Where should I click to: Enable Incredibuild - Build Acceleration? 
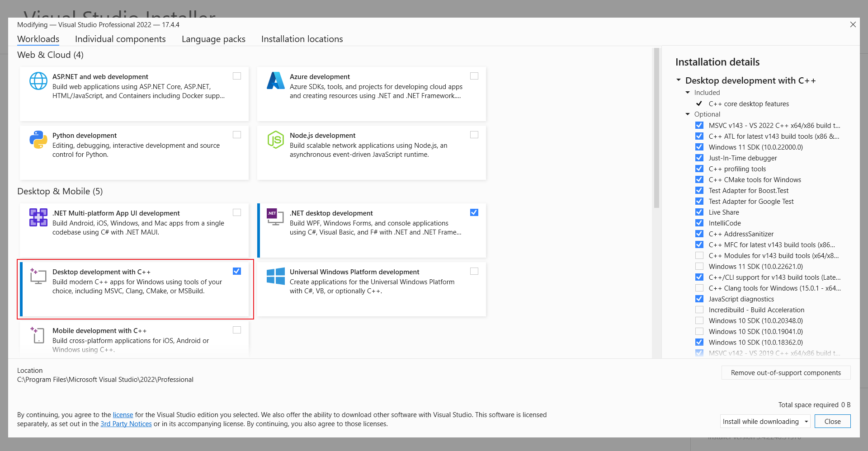pos(699,310)
